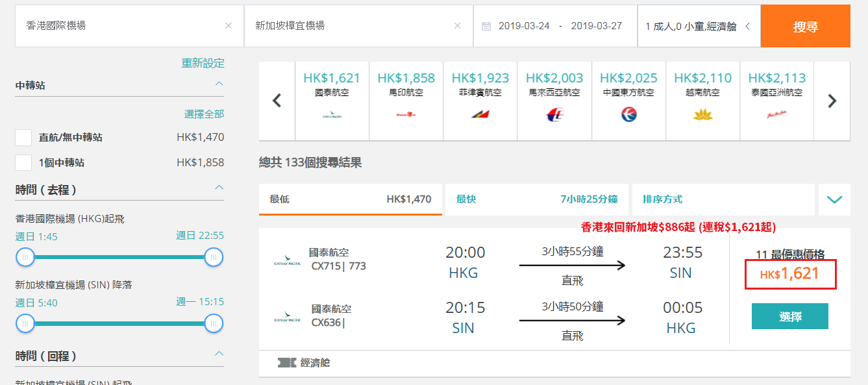
Task: Switch to the 最快 7小時25分鐘 tab
Action: point(537,199)
